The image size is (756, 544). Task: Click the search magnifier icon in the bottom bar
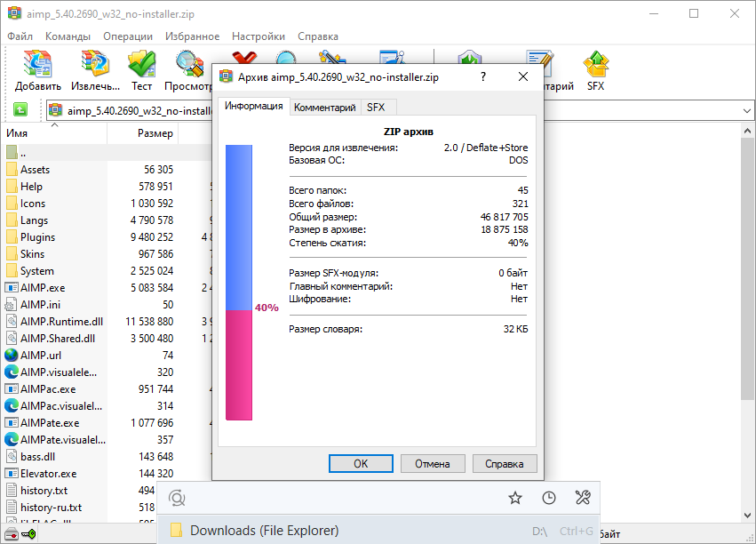[x=177, y=498]
